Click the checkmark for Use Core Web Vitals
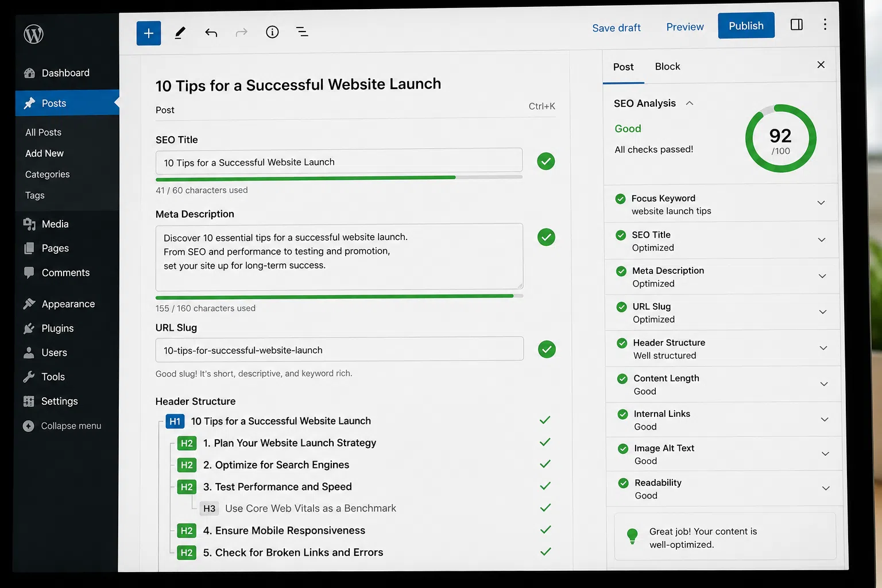This screenshot has width=882, height=588. click(x=546, y=508)
